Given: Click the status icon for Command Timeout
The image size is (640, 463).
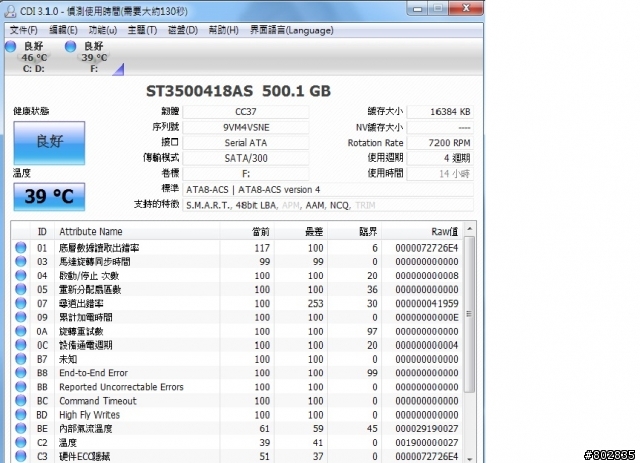Looking at the screenshot, I should [21, 401].
